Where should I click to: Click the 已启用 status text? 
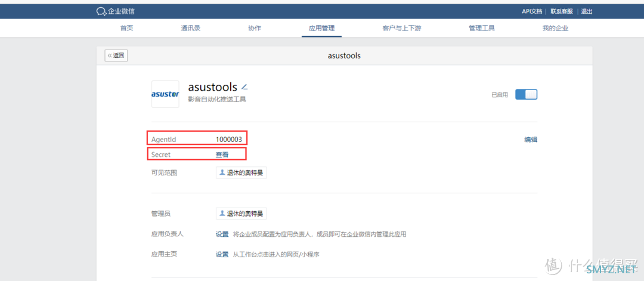[x=500, y=94]
